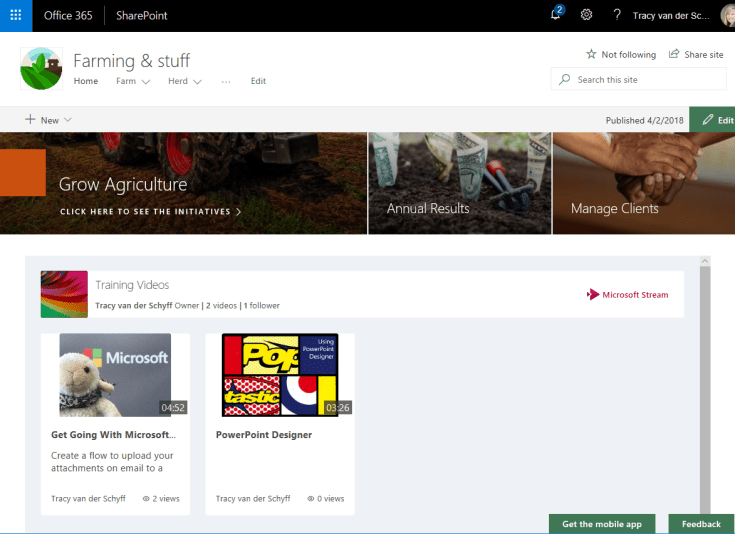Open the PowerPoint Designer video thumbnail

280,375
